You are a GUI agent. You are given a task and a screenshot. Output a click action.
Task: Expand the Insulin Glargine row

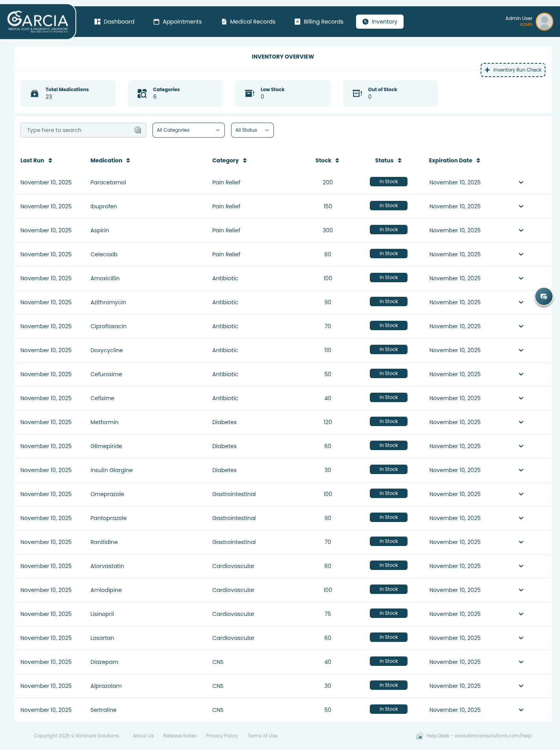(x=521, y=470)
